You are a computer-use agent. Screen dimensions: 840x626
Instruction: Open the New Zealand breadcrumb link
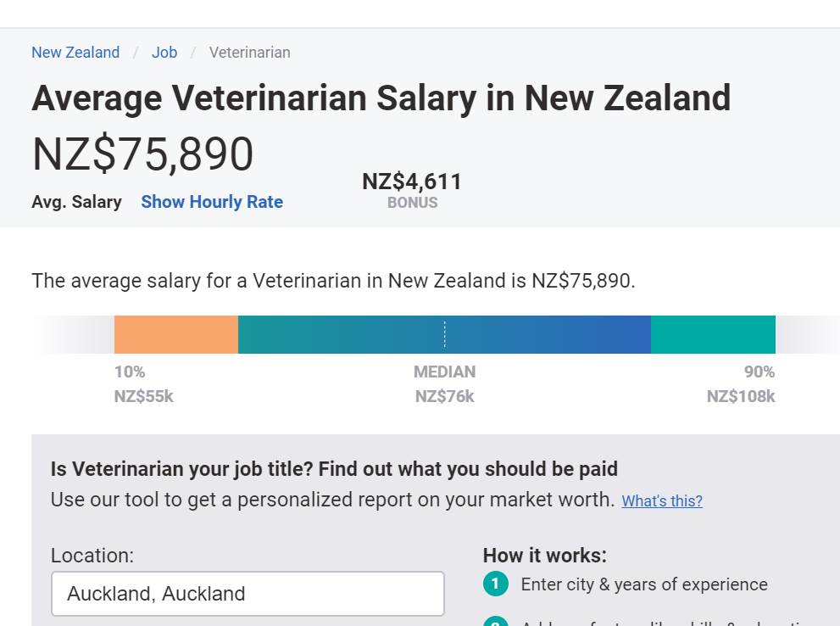click(x=75, y=53)
